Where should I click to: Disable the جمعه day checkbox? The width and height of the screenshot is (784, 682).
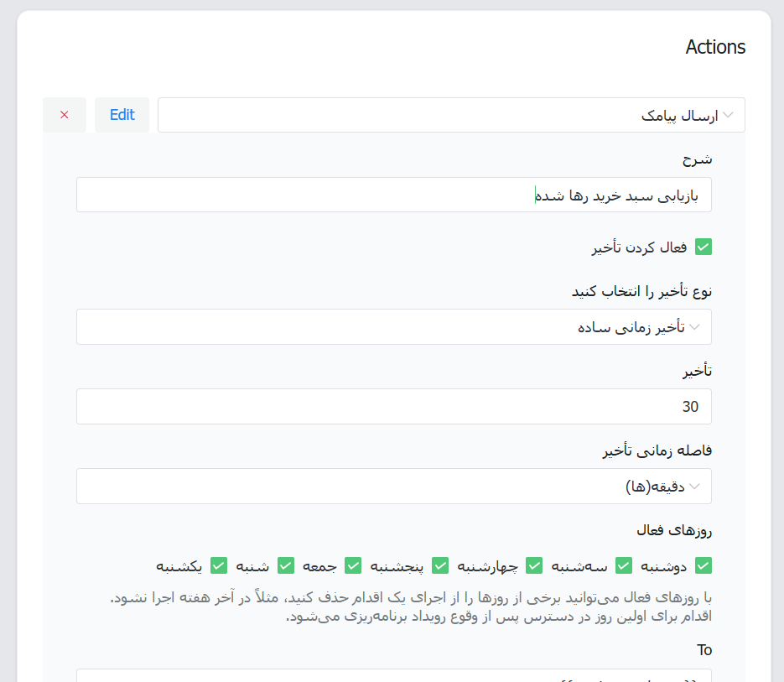click(x=353, y=566)
